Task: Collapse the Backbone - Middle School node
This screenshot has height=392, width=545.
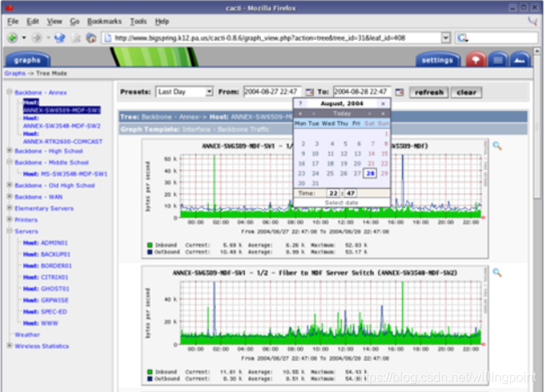Action: tap(10, 162)
